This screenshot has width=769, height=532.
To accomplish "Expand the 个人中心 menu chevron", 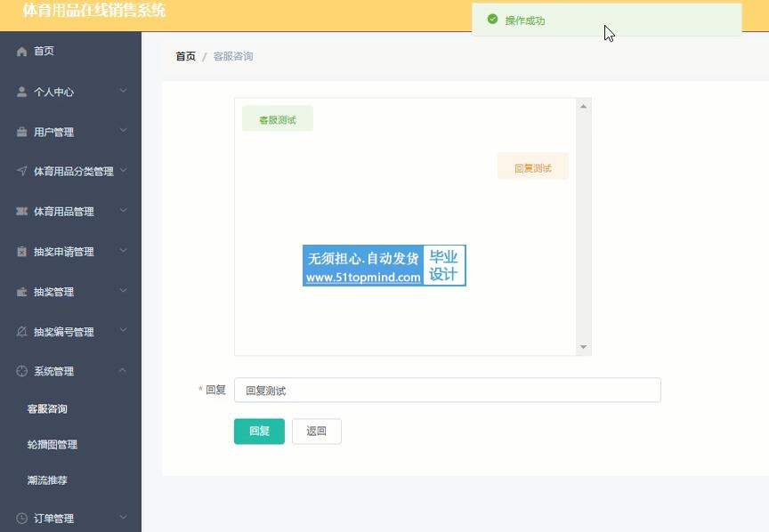I will pos(123,91).
